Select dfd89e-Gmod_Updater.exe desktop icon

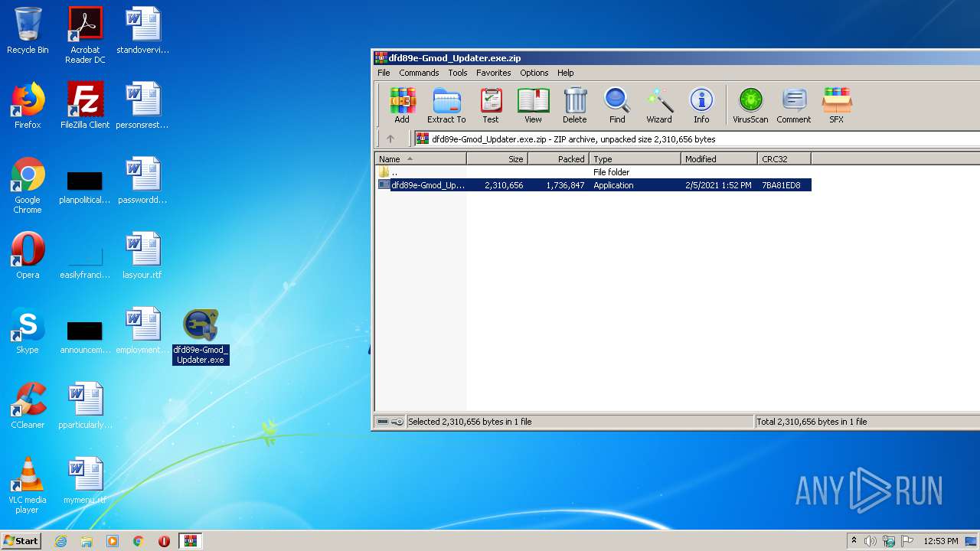click(201, 336)
